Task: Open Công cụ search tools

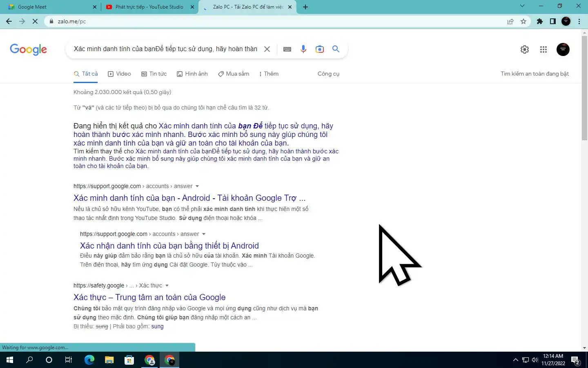Action: (328, 74)
